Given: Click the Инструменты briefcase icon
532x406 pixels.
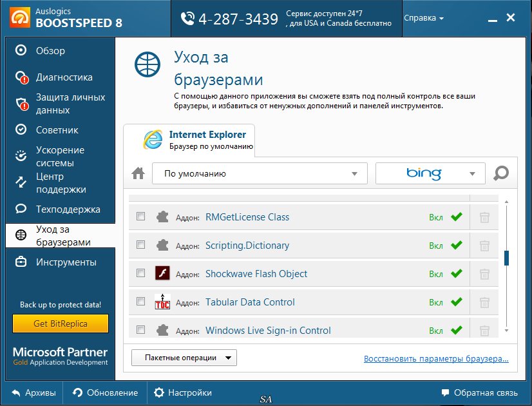Looking at the screenshot, I should click(x=21, y=262).
